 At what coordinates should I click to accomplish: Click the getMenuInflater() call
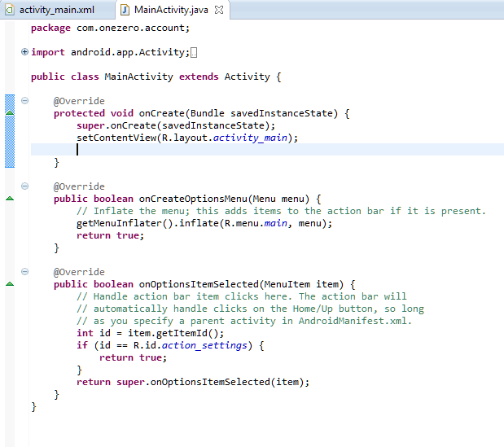coord(125,223)
